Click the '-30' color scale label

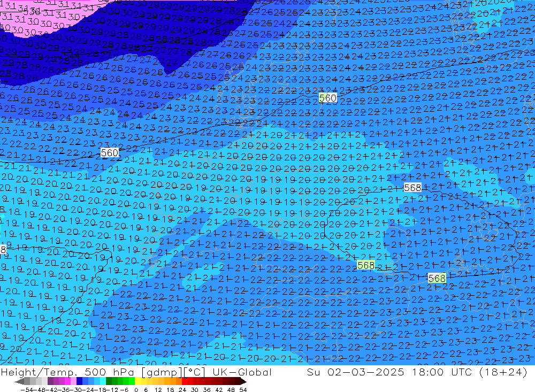76,390
